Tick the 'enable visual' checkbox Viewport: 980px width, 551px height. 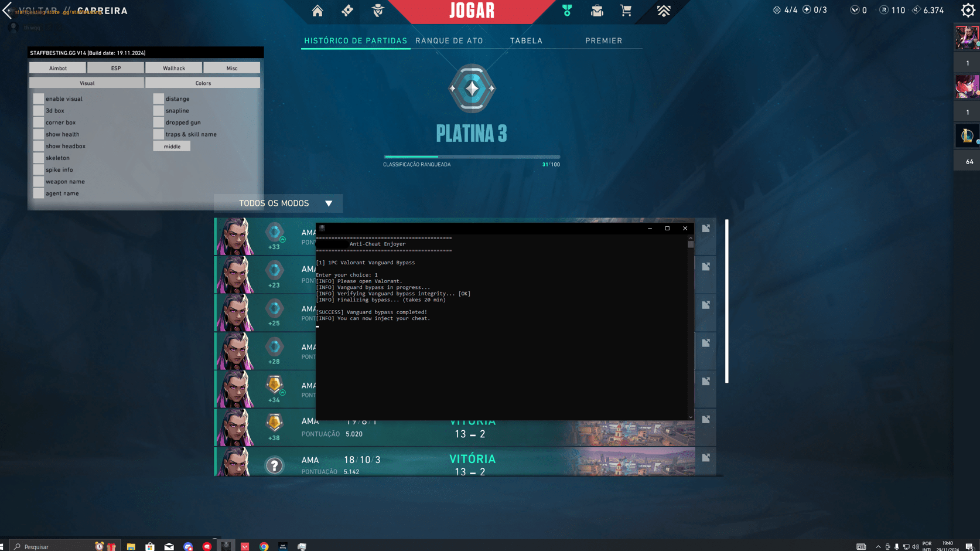[x=39, y=98]
